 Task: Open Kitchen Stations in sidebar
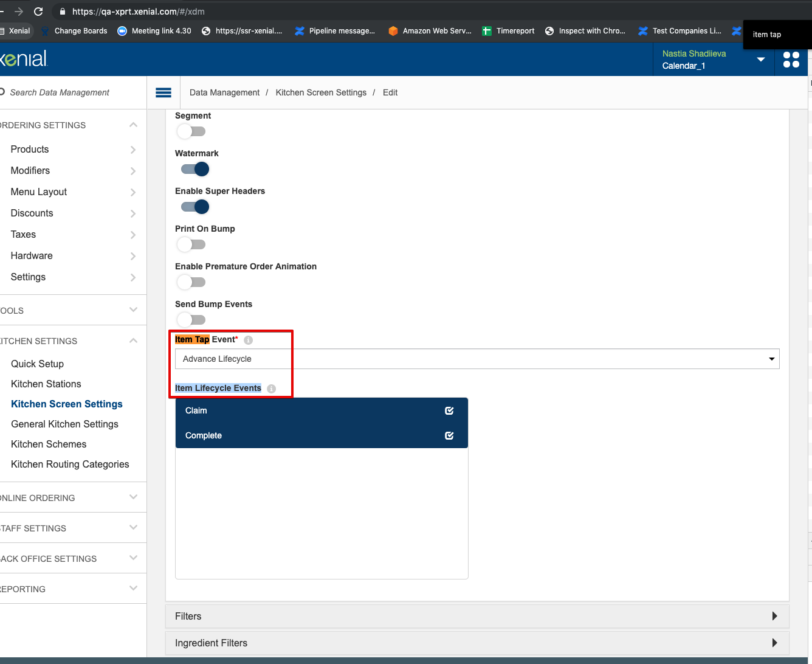coord(46,384)
